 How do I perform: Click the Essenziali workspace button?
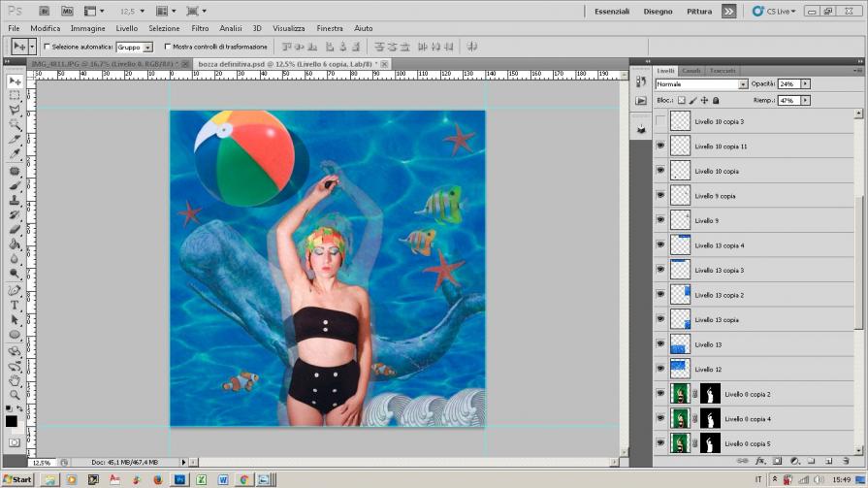[610, 12]
